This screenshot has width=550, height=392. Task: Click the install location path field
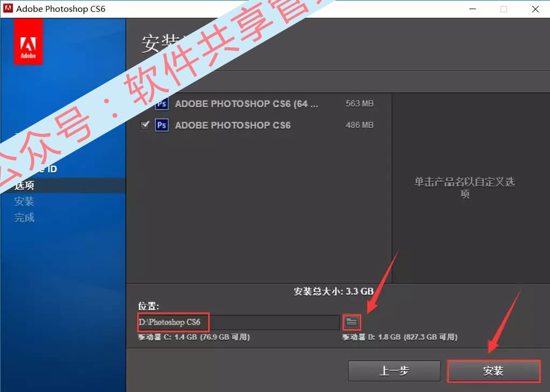[239, 322]
